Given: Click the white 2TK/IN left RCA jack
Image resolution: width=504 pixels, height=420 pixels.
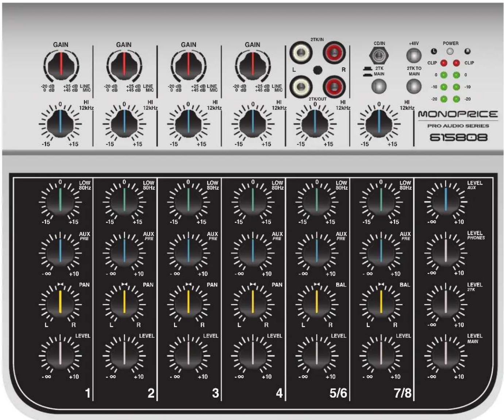Looking at the screenshot, I should pyautogui.click(x=301, y=53).
